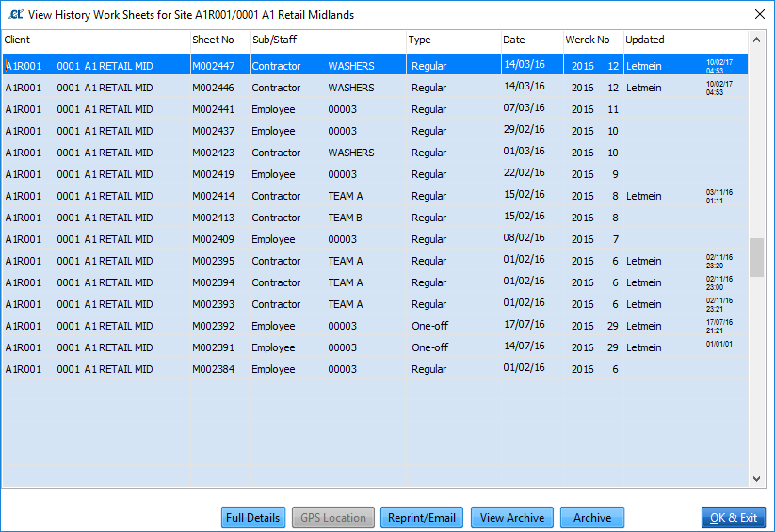This screenshot has width=775, height=532.
Task: Select sheet number M002384
Action: [214, 369]
